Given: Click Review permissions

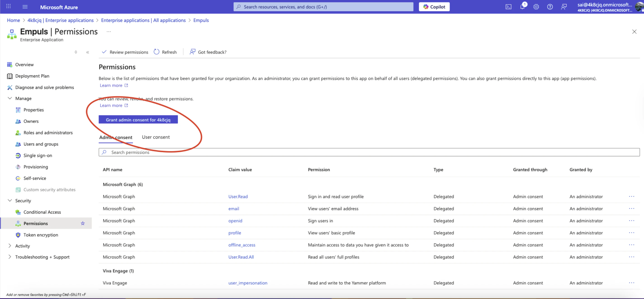Looking at the screenshot, I should point(125,52).
